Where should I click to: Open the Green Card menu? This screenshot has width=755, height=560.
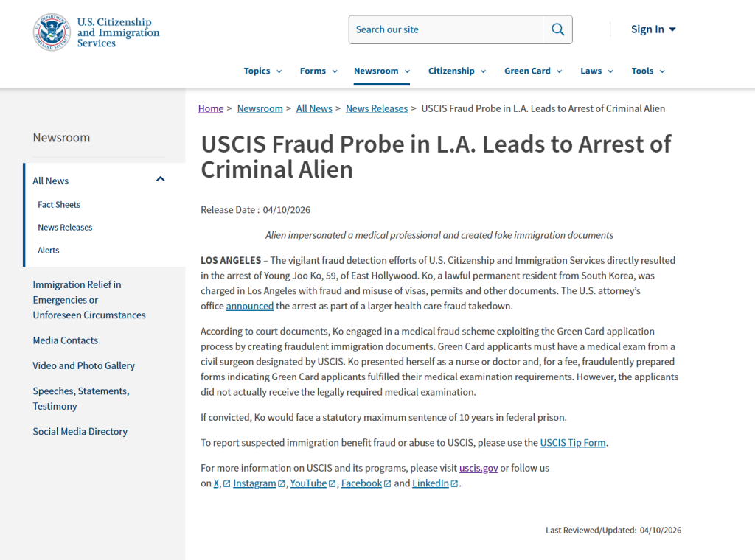pyautogui.click(x=533, y=71)
